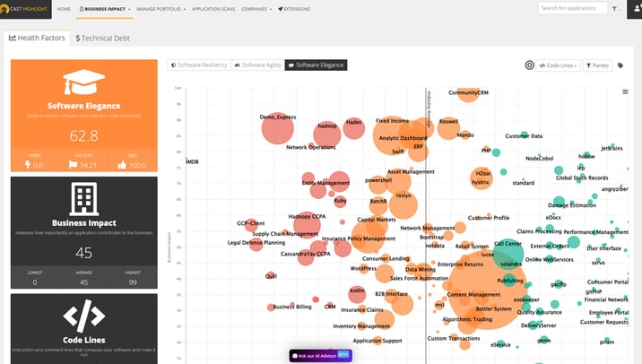Click the code brackets icon on Code Lines card
This screenshot has height=364, width=642.
tap(83, 316)
